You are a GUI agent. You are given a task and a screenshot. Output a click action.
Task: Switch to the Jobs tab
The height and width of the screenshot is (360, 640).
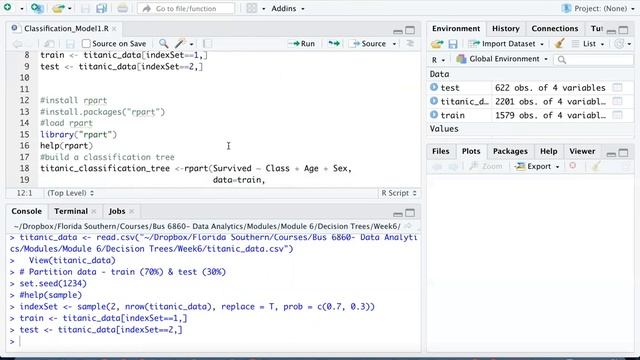pyautogui.click(x=117, y=211)
